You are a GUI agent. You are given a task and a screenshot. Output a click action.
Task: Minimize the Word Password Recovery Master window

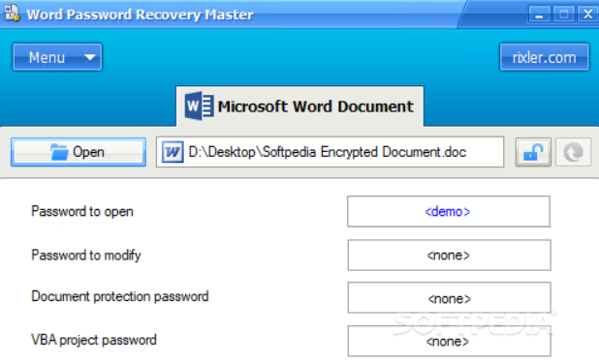539,15
